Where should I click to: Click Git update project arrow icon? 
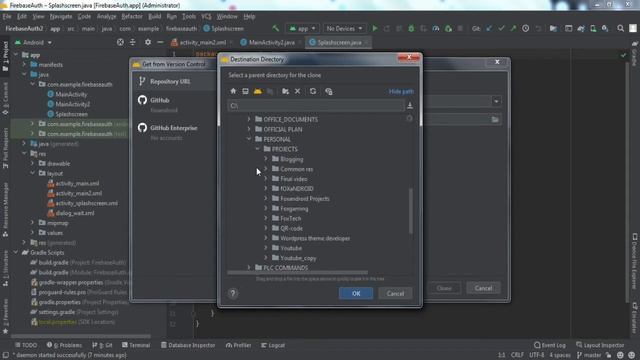pos(489,29)
